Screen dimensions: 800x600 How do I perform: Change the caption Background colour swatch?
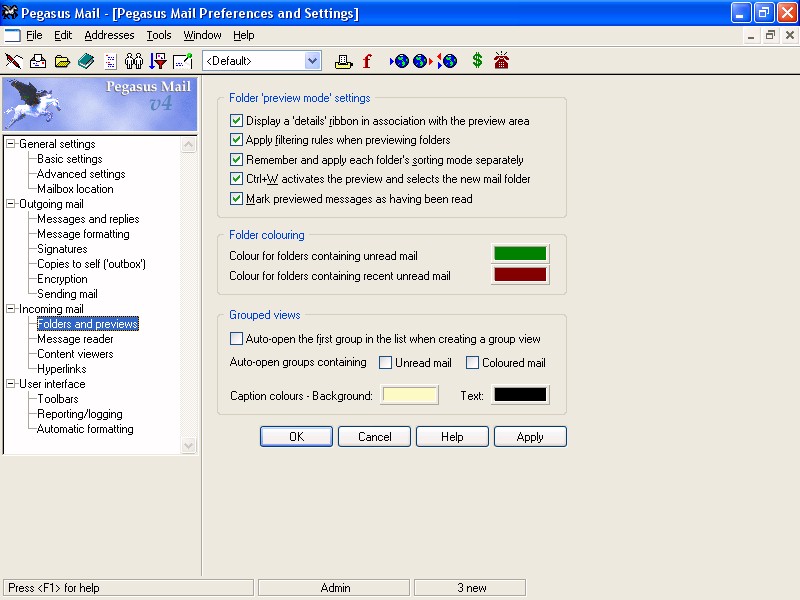pos(409,395)
